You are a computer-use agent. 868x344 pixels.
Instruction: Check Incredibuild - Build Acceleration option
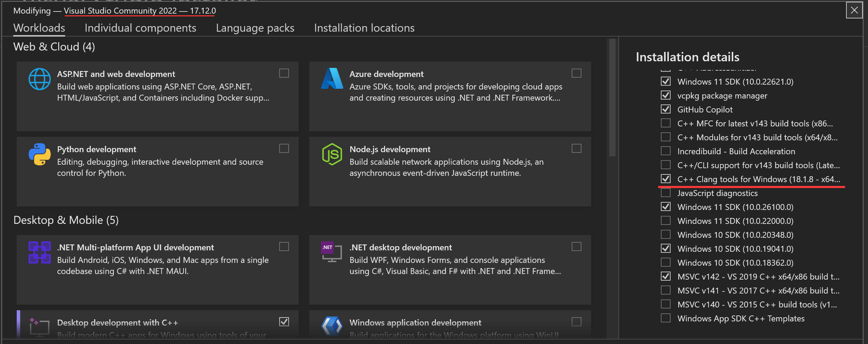point(666,151)
